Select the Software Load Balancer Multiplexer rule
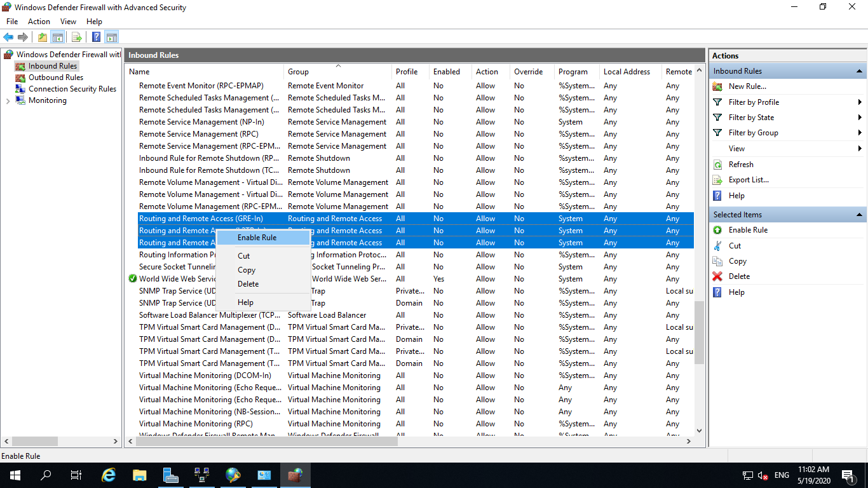Viewport: 868px width, 488px height. (409, 315)
